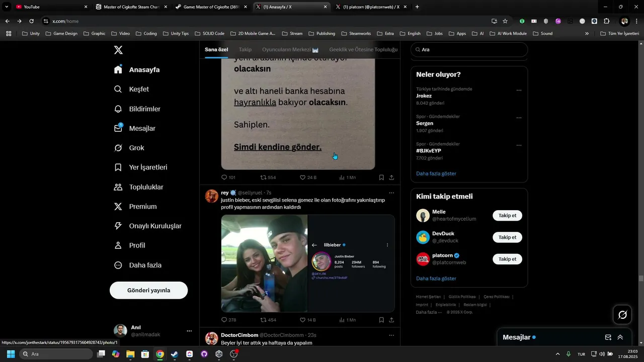Open Mesajlar in the sidebar
644x362 pixels.
(134, 128)
